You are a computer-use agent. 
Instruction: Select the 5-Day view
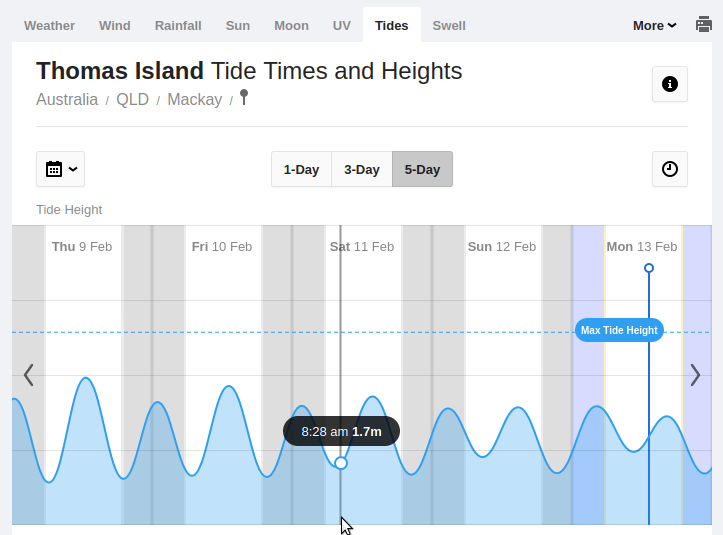pyautogui.click(x=422, y=169)
